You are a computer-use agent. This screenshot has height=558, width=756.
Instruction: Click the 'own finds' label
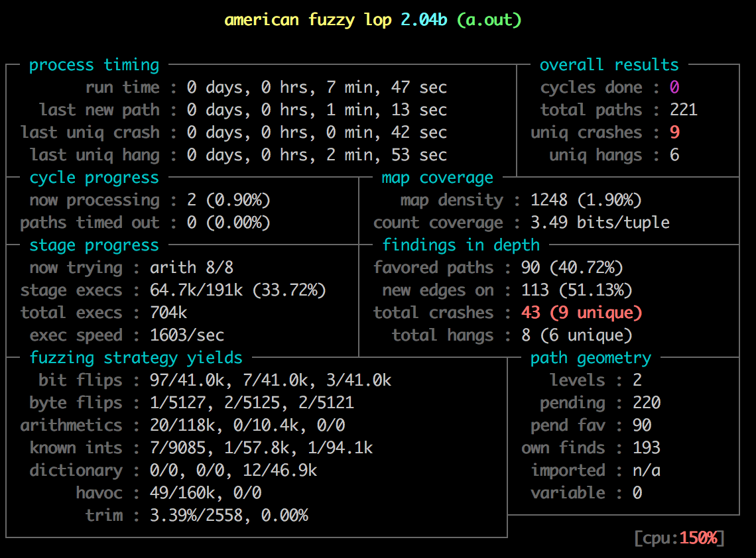tap(562, 448)
